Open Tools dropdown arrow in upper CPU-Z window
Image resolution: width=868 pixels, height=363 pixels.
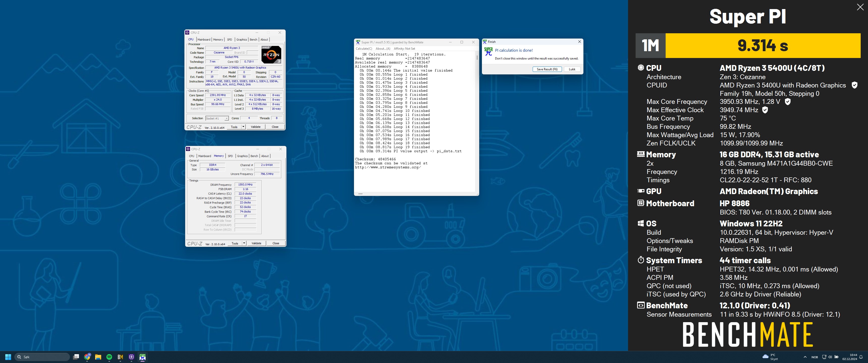243,127
